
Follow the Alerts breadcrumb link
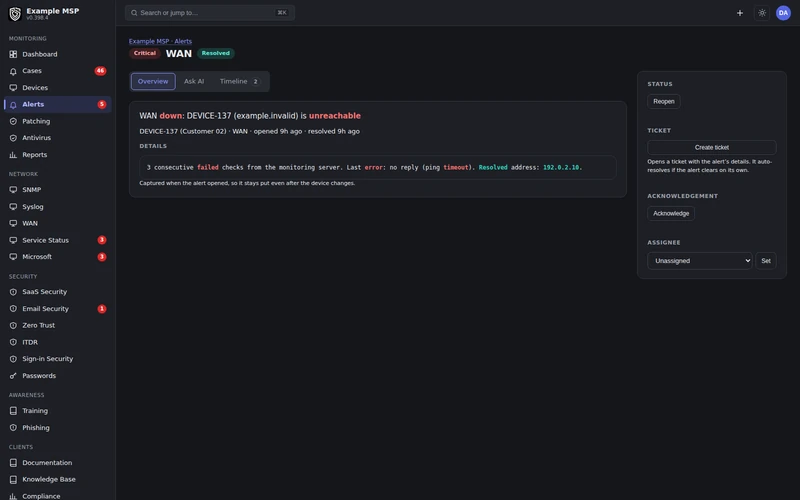pos(183,41)
